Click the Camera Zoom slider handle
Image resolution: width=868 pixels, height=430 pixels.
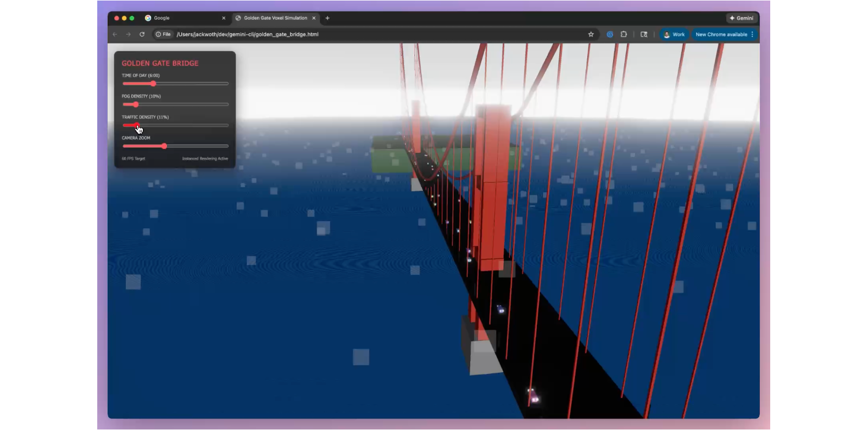point(164,146)
